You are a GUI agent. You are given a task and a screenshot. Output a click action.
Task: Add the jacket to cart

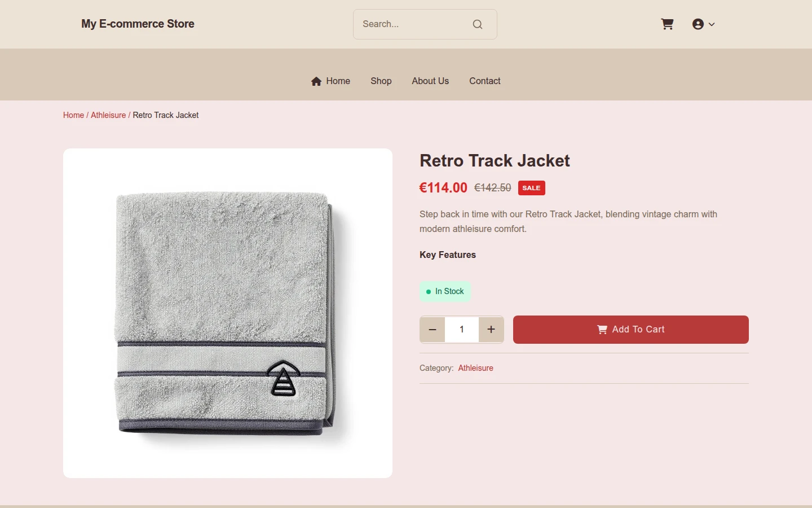631,330
